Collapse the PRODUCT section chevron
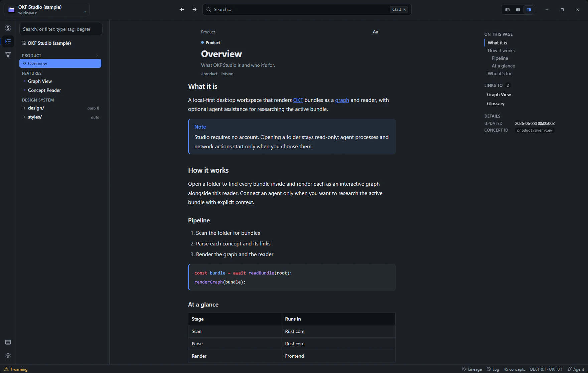588x373 pixels. [97, 55]
